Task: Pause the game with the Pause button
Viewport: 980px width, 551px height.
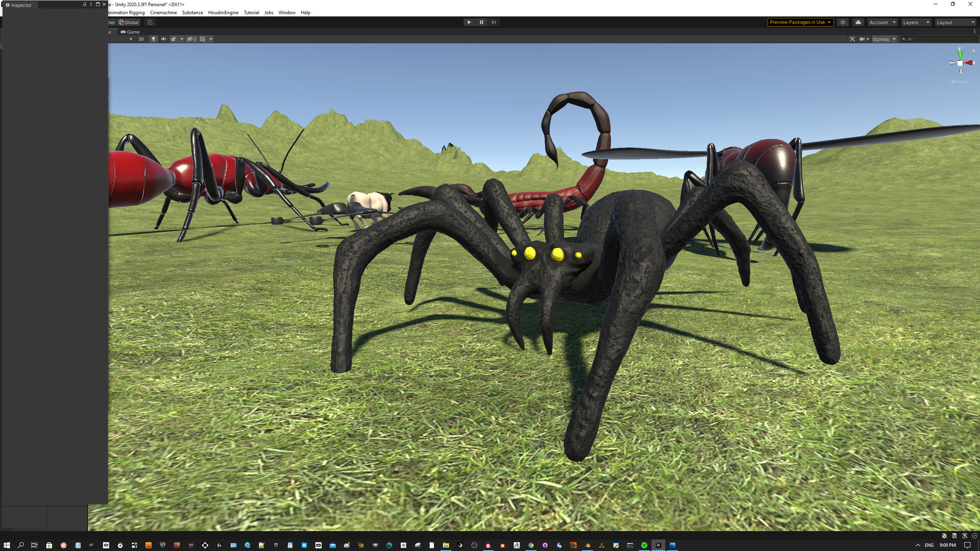Action: (481, 22)
